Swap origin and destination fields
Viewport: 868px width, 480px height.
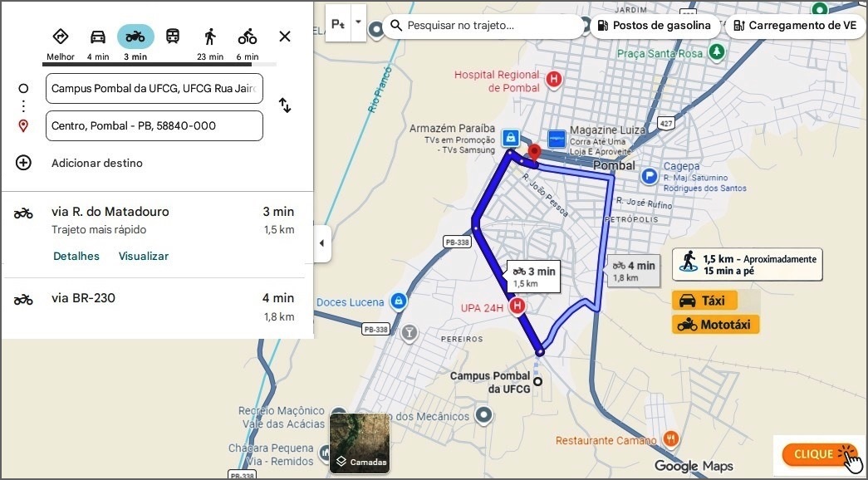[x=285, y=105]
